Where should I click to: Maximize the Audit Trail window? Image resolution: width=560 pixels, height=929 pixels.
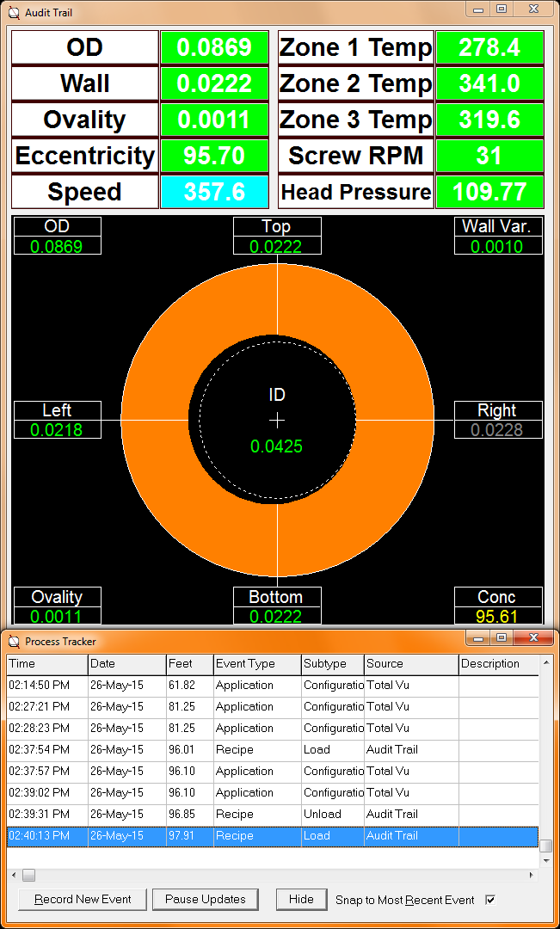pyautogui.click(x=502, y=9)
